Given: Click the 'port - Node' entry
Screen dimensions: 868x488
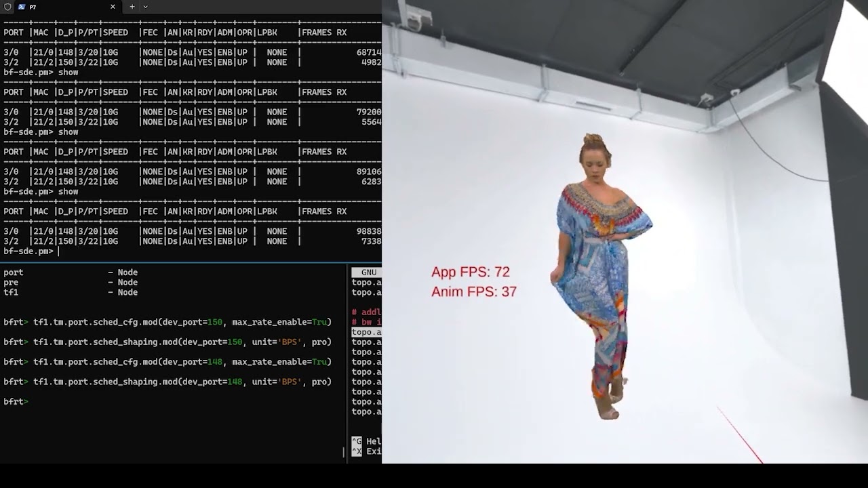Looking at the screenshot, I should tap(71, 272).
